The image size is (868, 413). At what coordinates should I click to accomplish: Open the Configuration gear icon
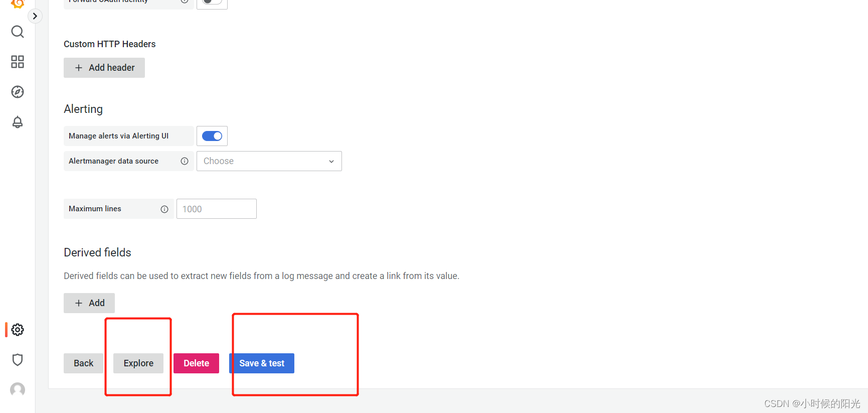point(18,330)
